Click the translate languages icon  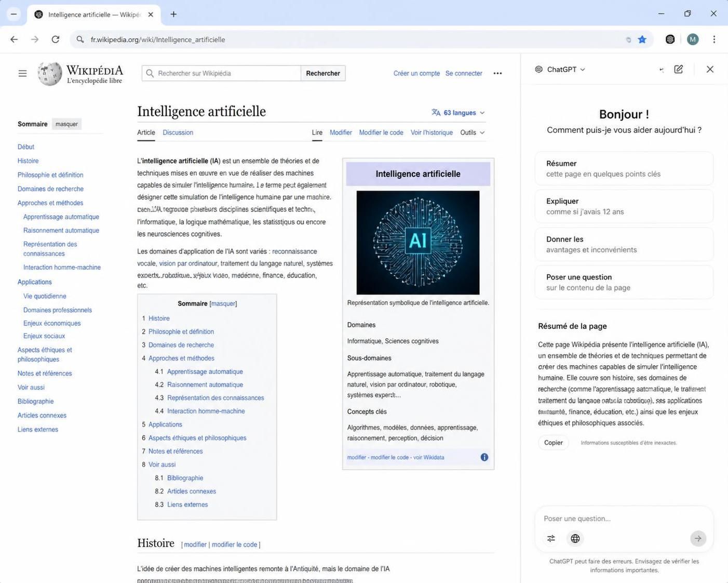point(436,113)
